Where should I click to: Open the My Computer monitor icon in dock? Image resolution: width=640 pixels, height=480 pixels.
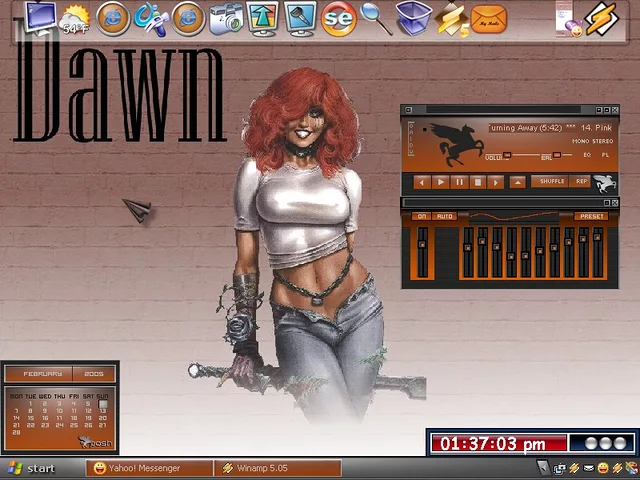click(40, 18)
